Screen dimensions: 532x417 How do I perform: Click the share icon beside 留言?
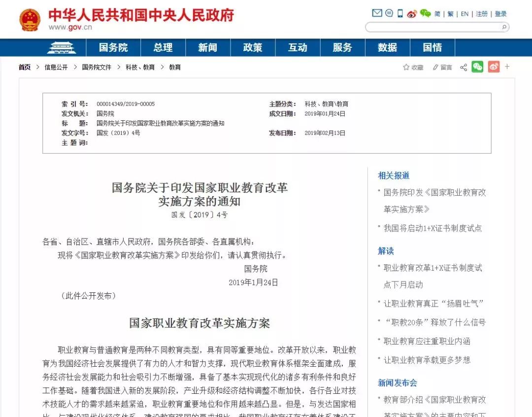click(464, 67)
